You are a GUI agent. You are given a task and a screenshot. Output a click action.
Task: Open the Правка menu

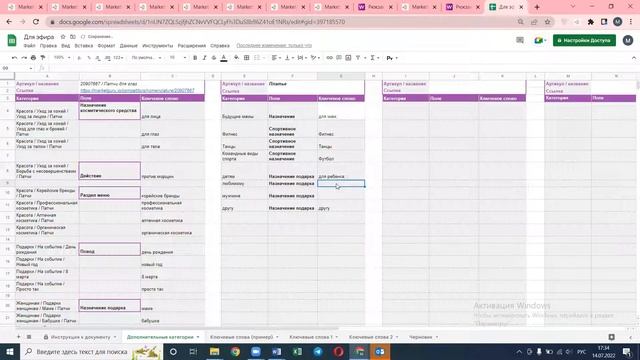(x=48, y=46)
